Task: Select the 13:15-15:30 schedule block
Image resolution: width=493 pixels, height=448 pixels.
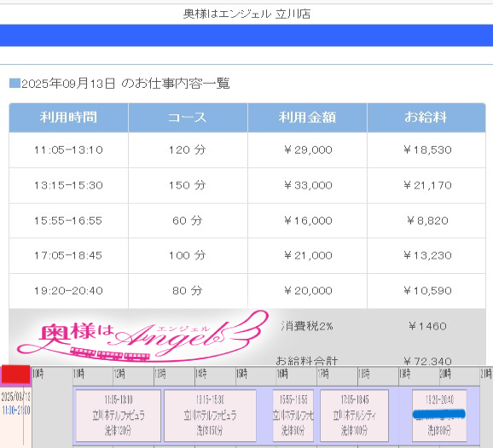Action: [x=210, y=416]
